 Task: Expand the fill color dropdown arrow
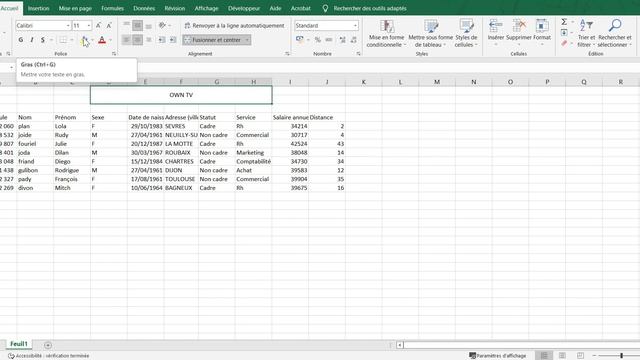[92, 40]
